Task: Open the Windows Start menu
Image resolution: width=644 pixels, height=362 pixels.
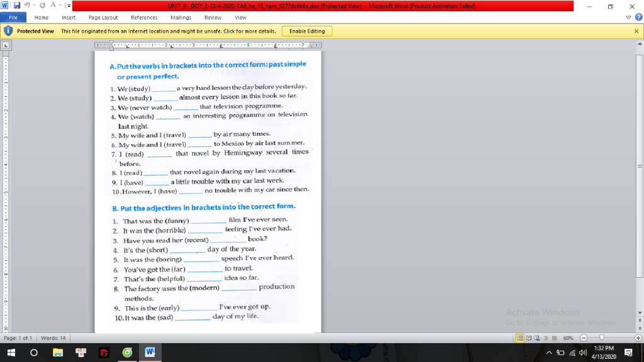Action: 11,353
